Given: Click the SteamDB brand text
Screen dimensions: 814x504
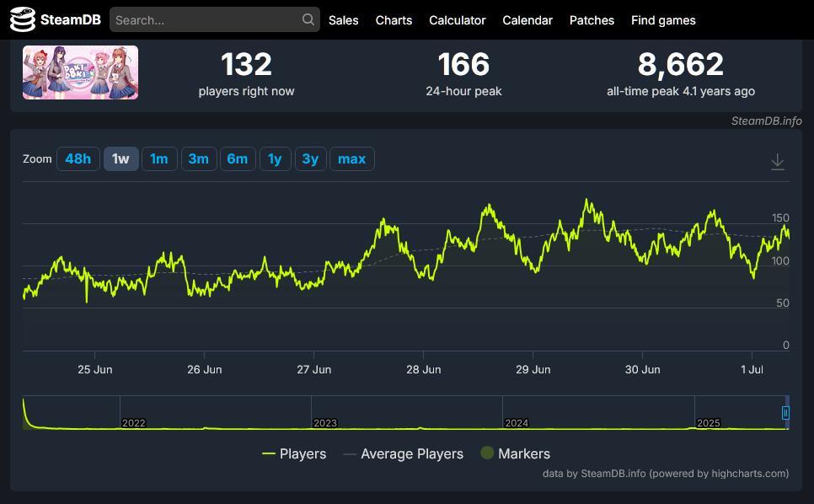Looking at the screenshot, I should click(x=71, y=19).
